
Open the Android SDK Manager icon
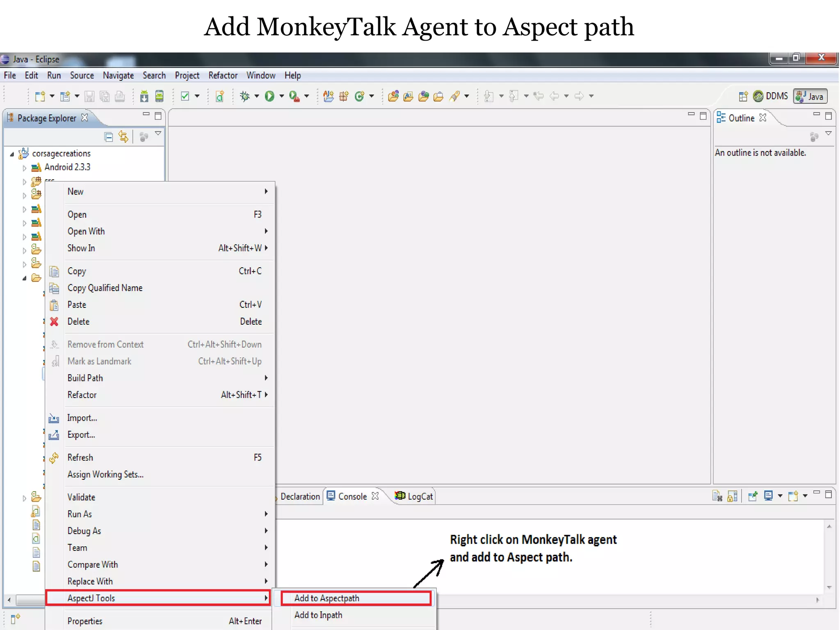click(x=144, y=96)
